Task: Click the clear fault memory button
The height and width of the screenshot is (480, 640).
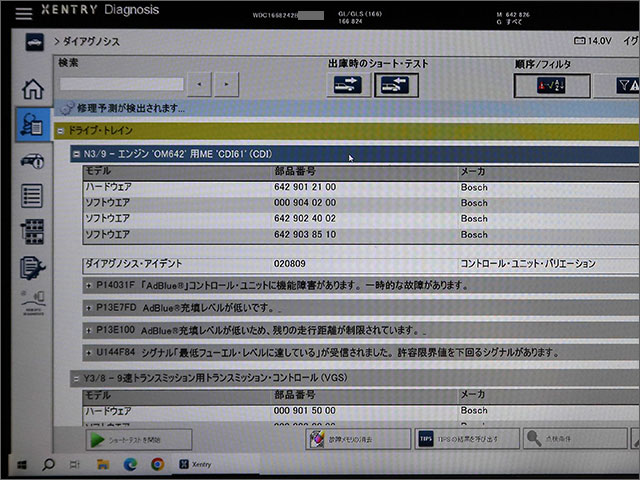Action: pyautogui.click(x=358, y=439)
